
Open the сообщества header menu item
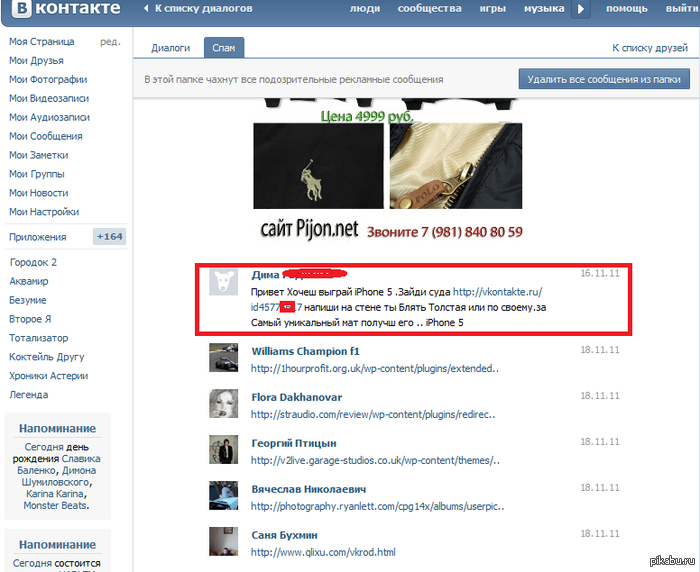click(x=429, y=9)
